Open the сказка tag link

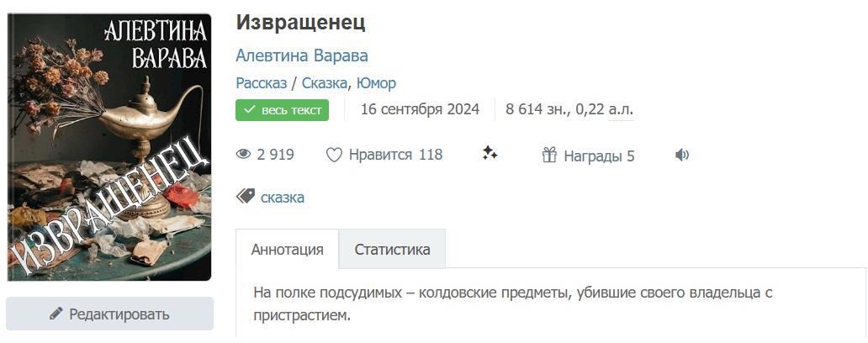(x=283, y=198)
